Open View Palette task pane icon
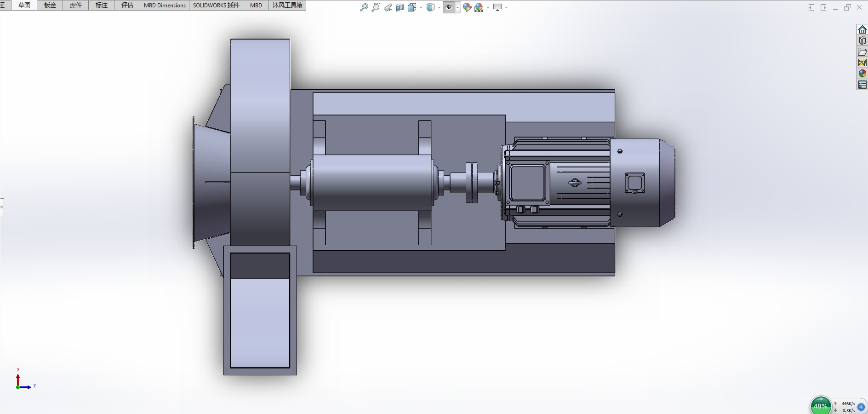The width and height of the screenshot is (868, 414). (x=862, y=63)
